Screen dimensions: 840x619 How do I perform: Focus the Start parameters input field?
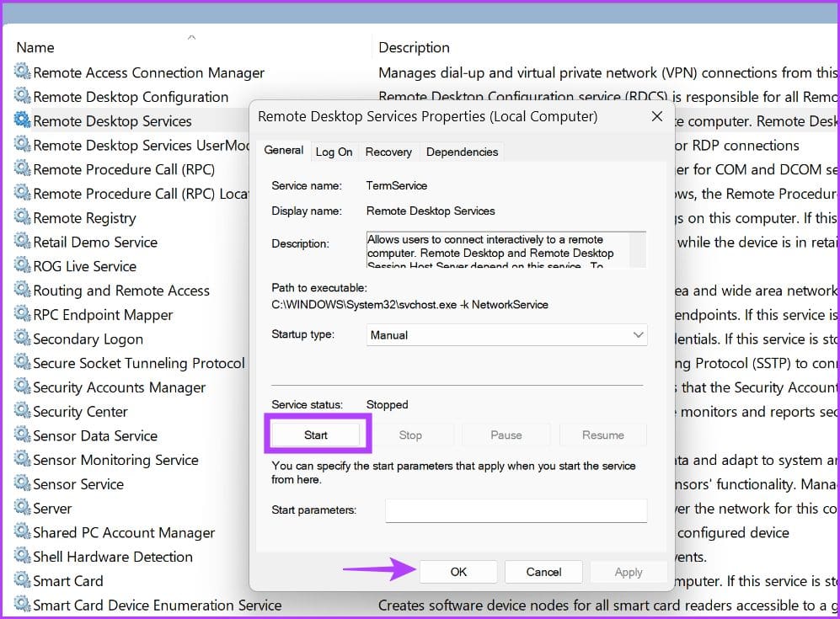[516, 511]
